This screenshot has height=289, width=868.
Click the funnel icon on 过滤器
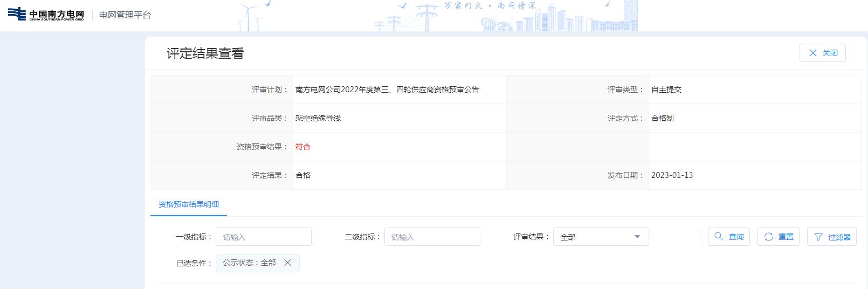(x=818, y=237)
